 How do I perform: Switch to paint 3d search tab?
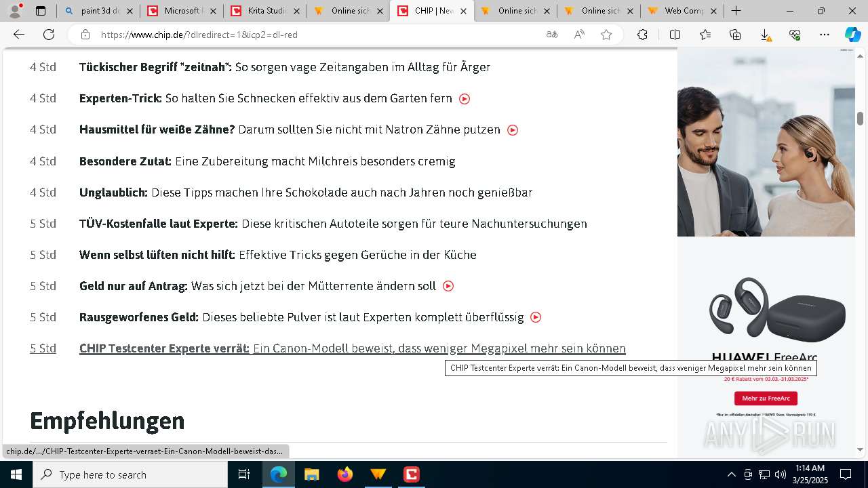[98, 11]
